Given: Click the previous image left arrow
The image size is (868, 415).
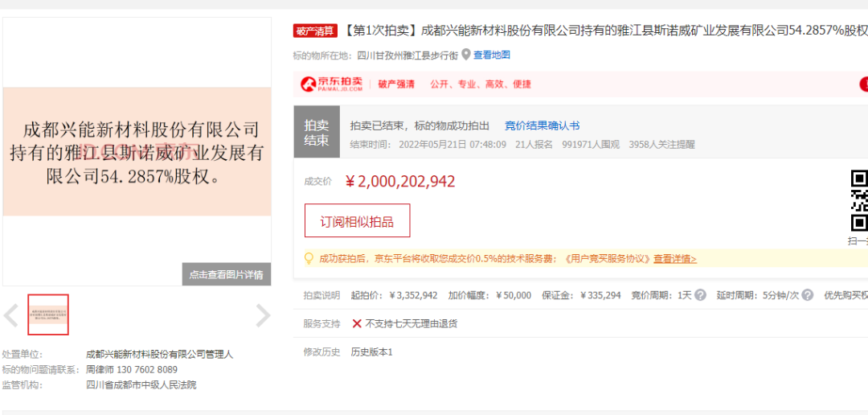Looking at the screenshot, I should (11, 315).
